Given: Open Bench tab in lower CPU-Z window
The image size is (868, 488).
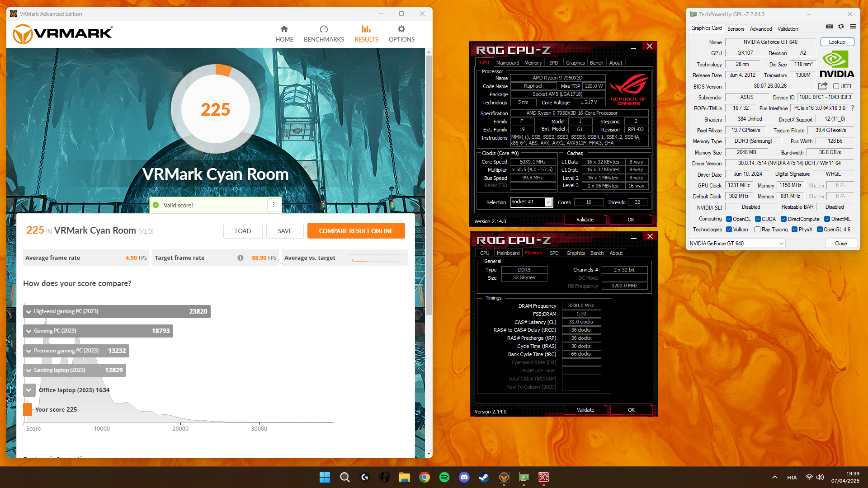Looking at the screenshot, I should (x=597, y=253).
